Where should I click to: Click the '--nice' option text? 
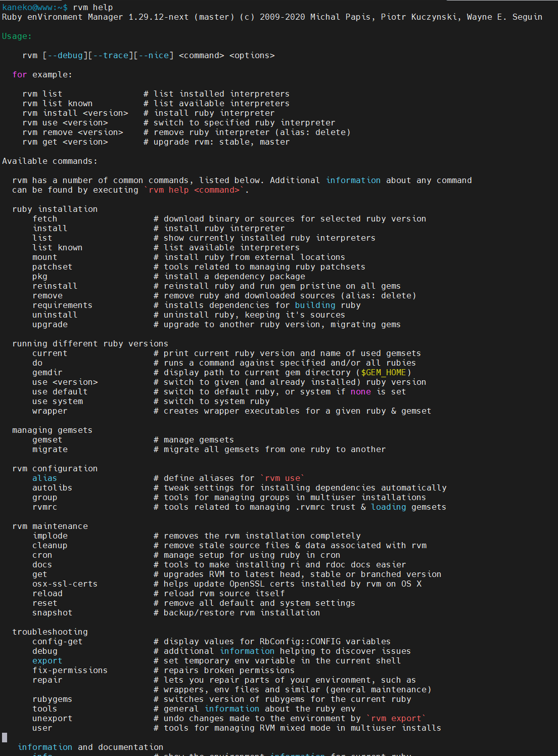coord(154,56)
